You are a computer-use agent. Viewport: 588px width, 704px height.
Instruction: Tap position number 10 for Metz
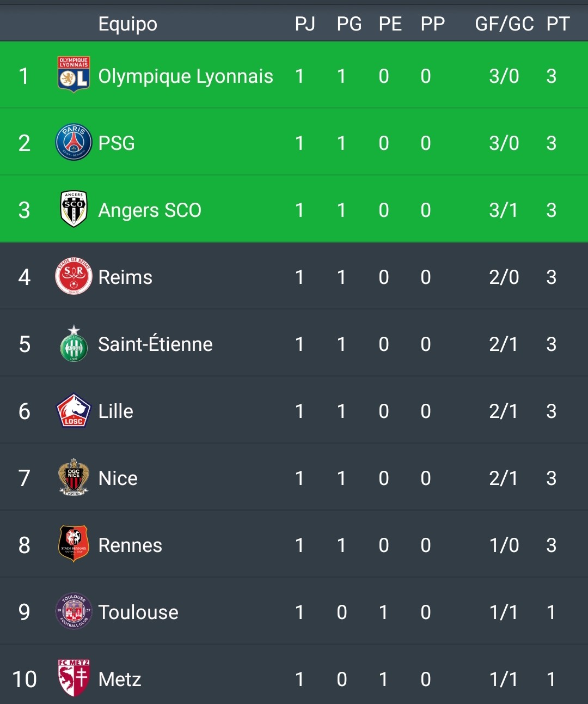(x=24, y=679)
